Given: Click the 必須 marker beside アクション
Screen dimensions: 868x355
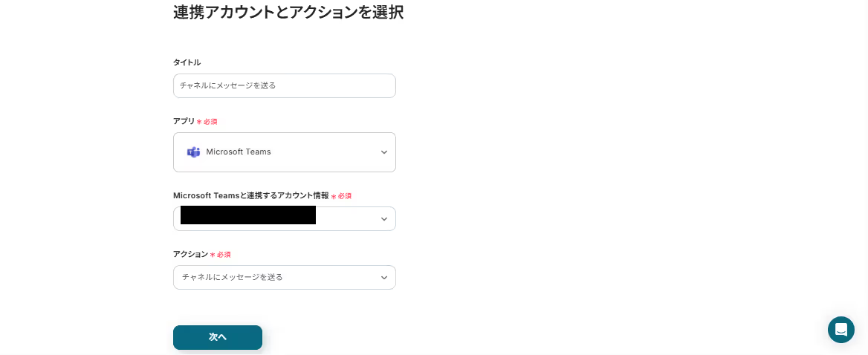Looking at the screenshot, I should pos(224,255).
